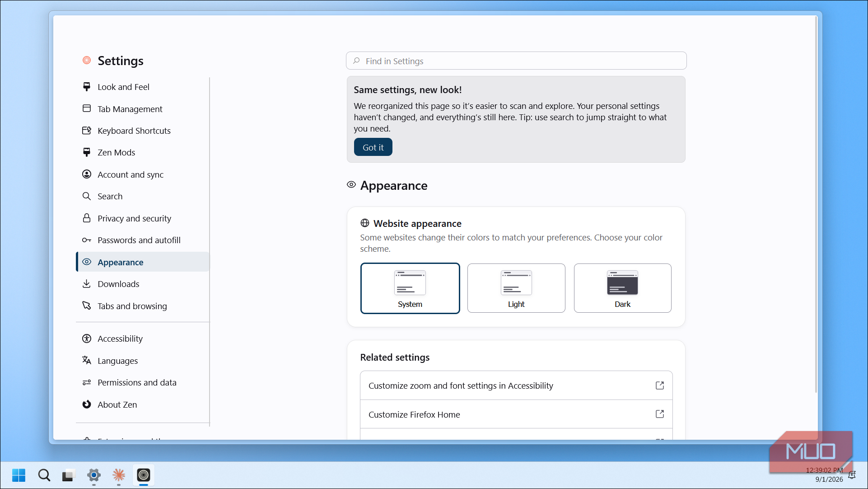
Task: Click the Downloads arrow icon
Action: [x=87, y=284]
